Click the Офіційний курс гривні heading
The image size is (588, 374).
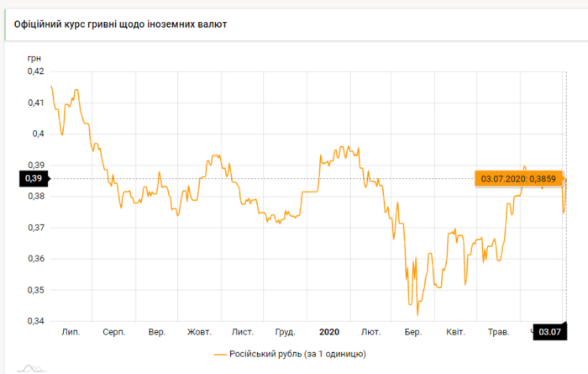(x=120, y=24)
